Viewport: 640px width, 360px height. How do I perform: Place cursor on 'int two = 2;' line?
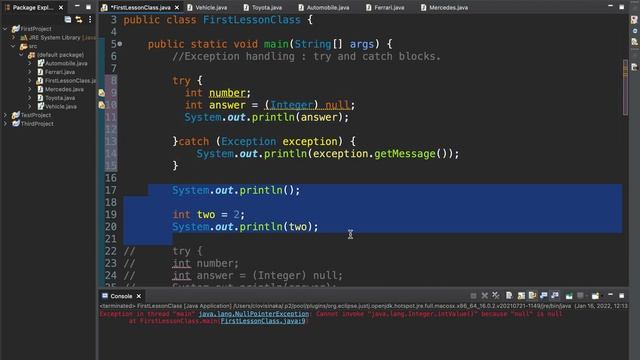(209, 215)
